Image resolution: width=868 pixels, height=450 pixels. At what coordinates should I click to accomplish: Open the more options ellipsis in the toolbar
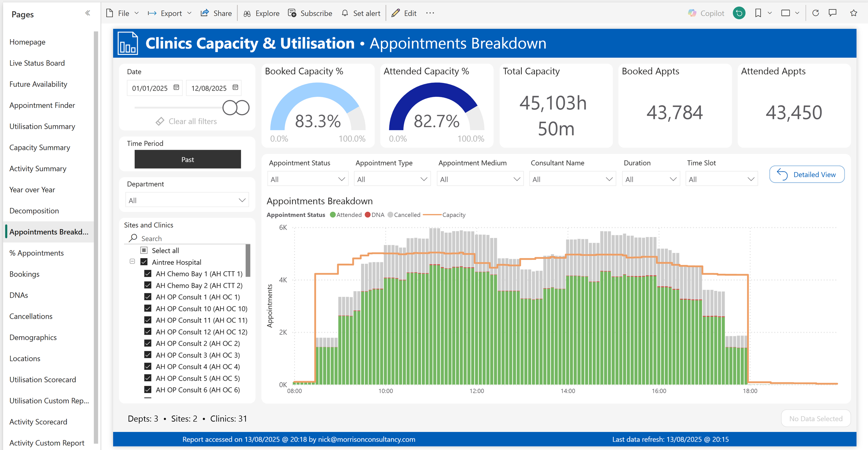coord(430,13)
